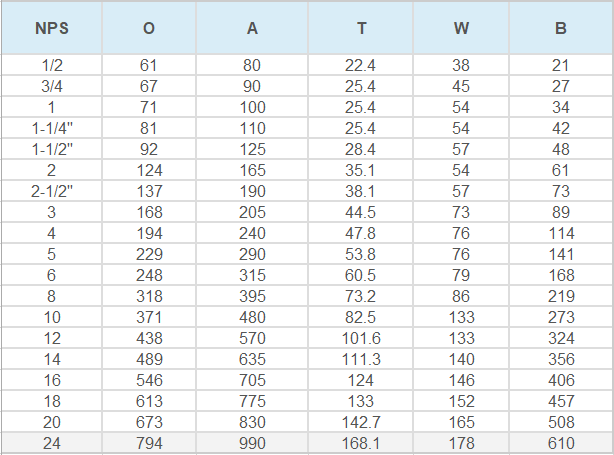Click the value 168.1 in T column
The height and width of the screenshot is (455, 614).
coord(361,443)
